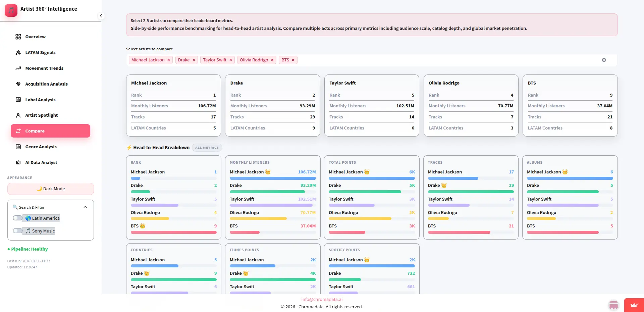
Task: Click the Artist 360° music logo icon
Action: pos(11,10)
